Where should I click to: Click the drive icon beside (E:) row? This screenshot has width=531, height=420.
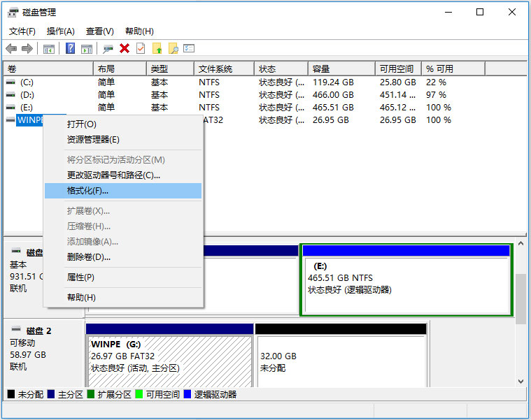tap(10, 107)
